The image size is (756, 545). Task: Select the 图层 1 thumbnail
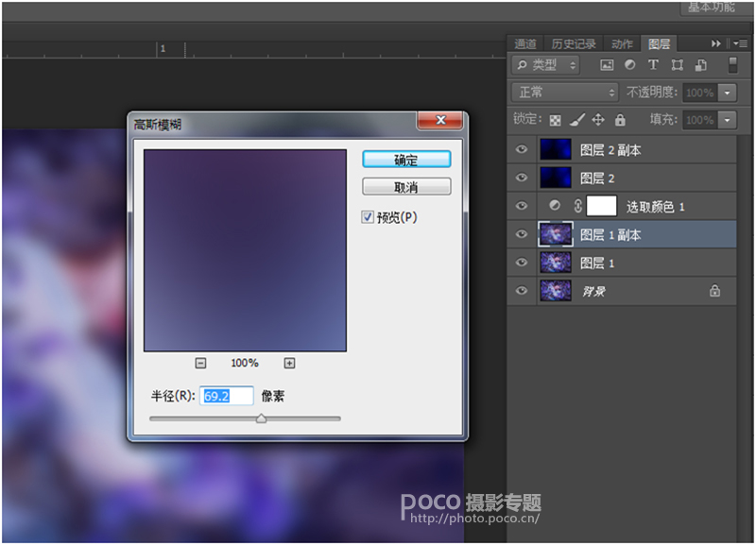tap(556, 263)
